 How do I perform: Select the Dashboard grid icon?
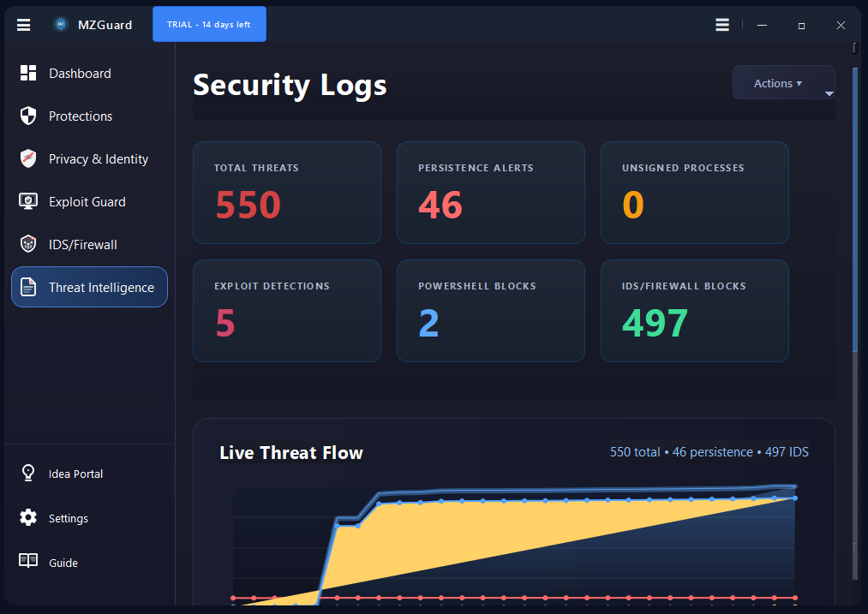[x=27, y=73]
